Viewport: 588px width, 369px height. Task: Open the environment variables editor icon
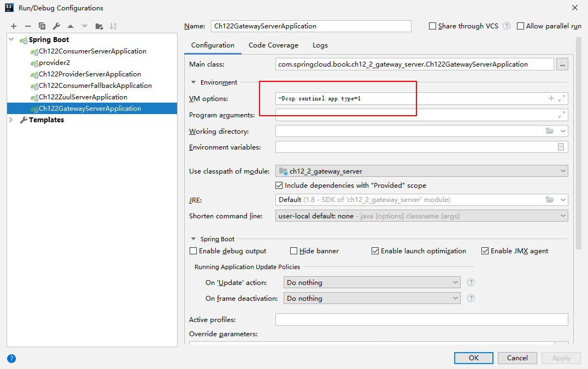click(x=561, y=147)
